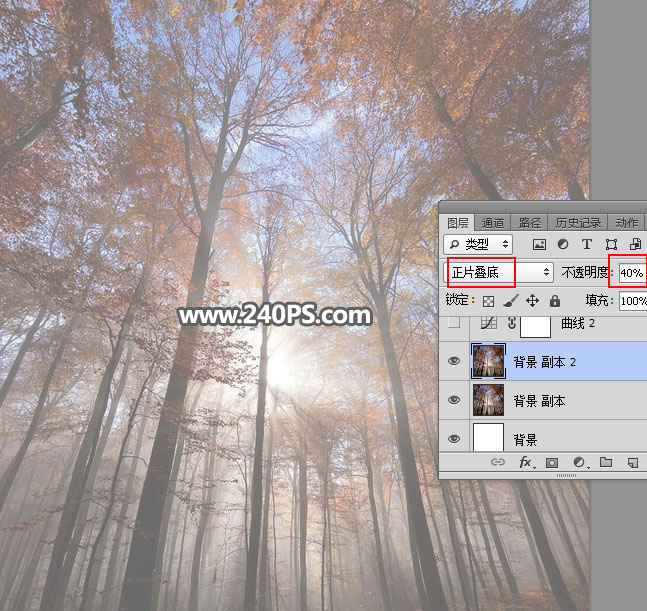Viewport: 647px width, 611px height.
Task: Switch to the 图层 tab
Action: pos(458,223)
